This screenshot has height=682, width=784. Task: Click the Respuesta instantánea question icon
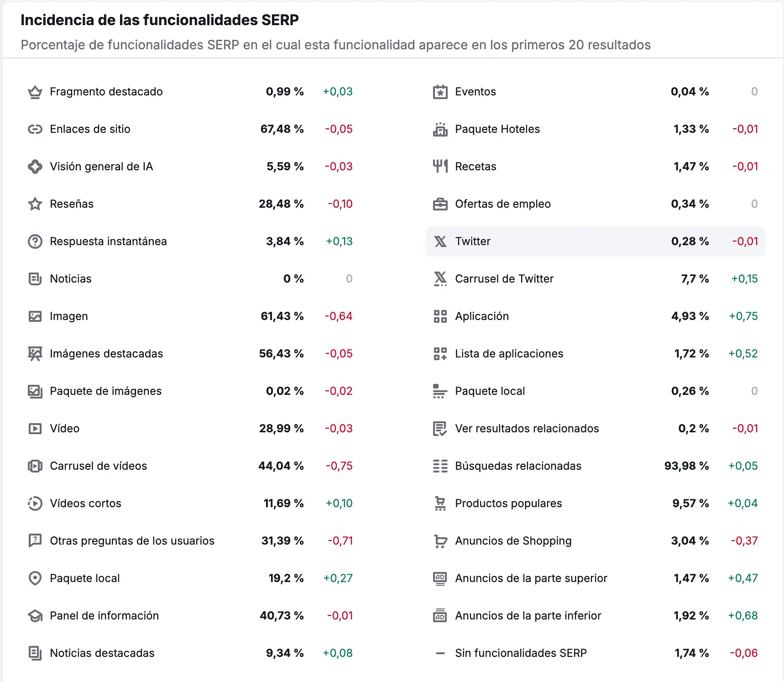35,241
